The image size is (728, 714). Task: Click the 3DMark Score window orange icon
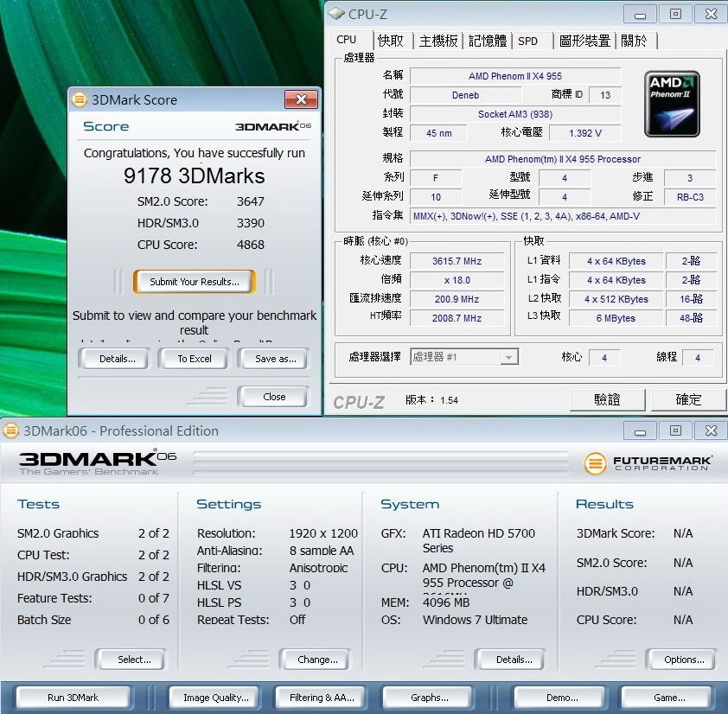click(x=80, y=99)
